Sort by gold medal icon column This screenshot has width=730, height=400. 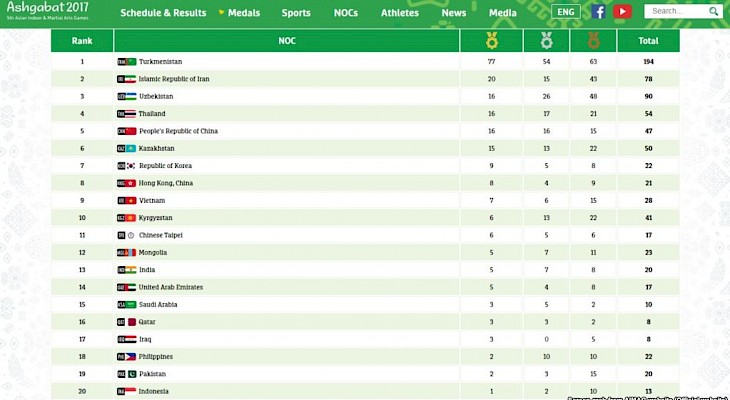(492, 41)
